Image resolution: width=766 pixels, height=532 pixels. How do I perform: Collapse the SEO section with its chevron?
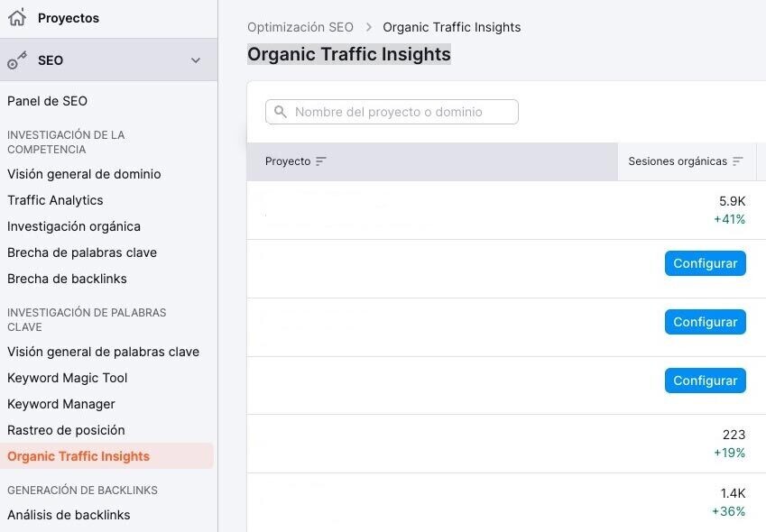[196, 60]
